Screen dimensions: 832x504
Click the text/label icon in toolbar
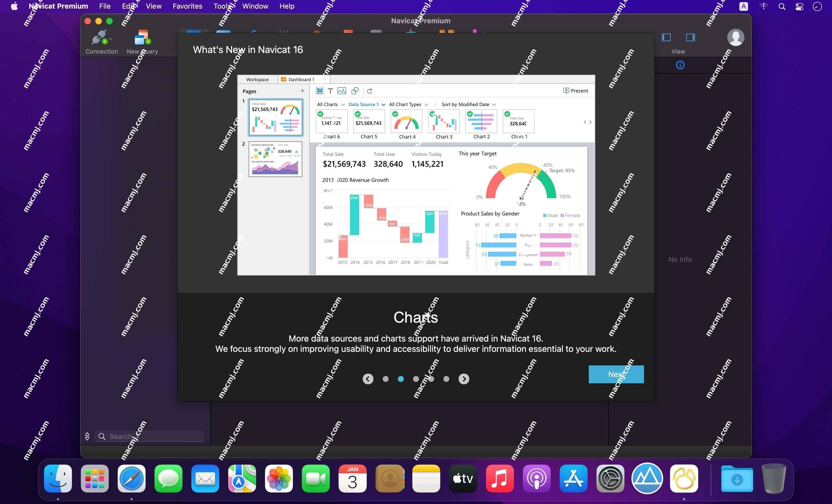tap(331, 91)
